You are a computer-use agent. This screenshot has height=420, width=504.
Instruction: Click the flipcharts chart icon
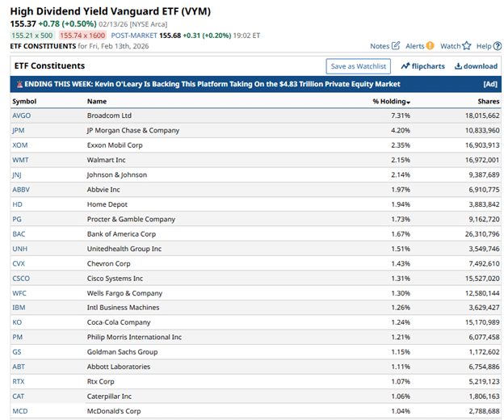pyautogui.click(x=405, y=66)
